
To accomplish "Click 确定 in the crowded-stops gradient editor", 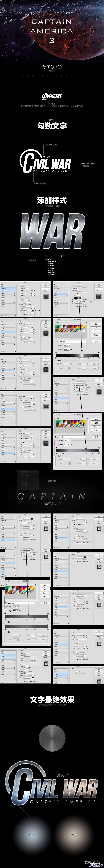I will [x=96, y=324].
